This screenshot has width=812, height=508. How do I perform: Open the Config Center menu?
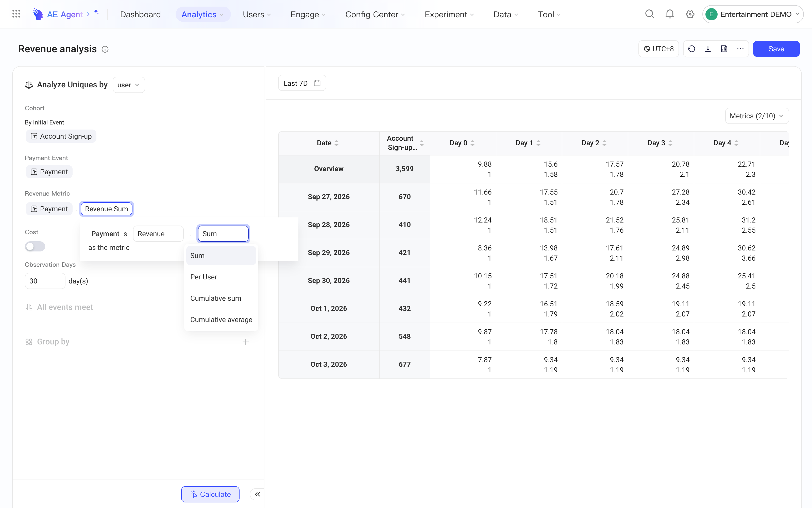375,14
